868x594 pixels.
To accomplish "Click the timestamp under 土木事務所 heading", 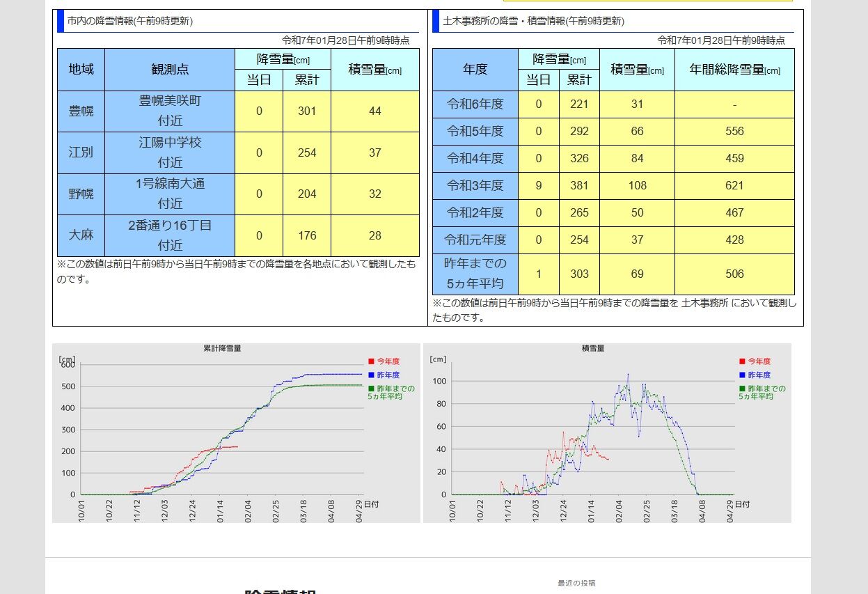I will (x=720, y=40).
